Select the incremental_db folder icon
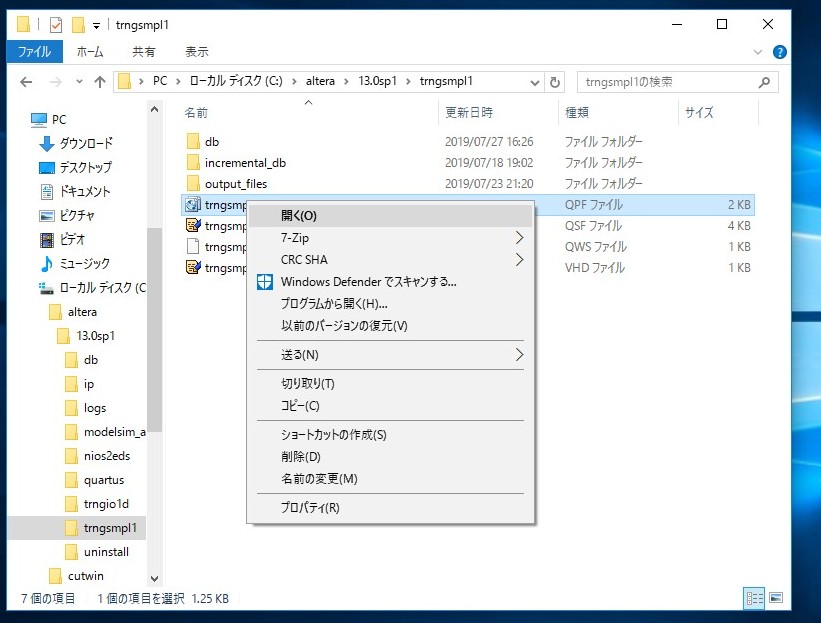Image resolution: width=821 pixels, height=623 pixels. pyautogui.click(x=193, y=162)
